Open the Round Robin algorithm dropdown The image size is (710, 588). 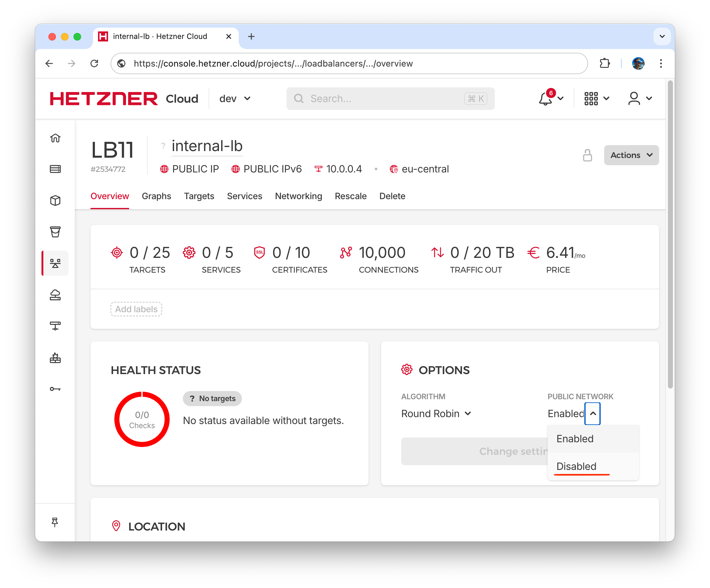[436, 414]
